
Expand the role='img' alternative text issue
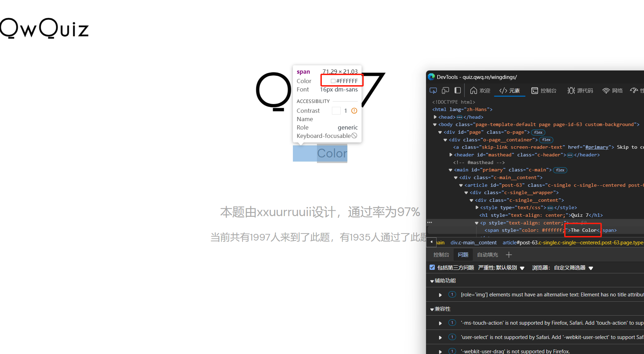click(440, 295)
